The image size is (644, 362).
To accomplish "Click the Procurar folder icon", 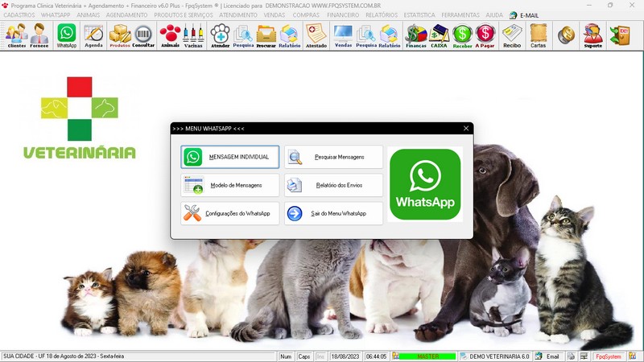I will click(x=266, y=35).
